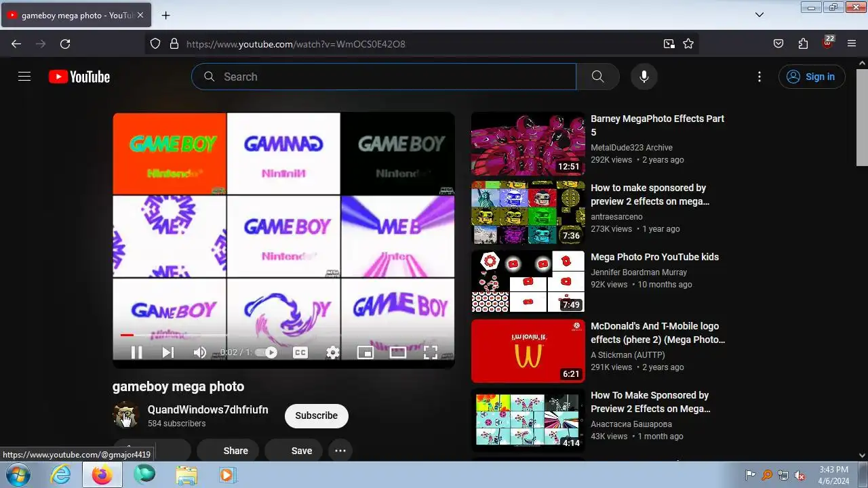
Task: Pause the gameboy mega photo video
Action: 136,352
